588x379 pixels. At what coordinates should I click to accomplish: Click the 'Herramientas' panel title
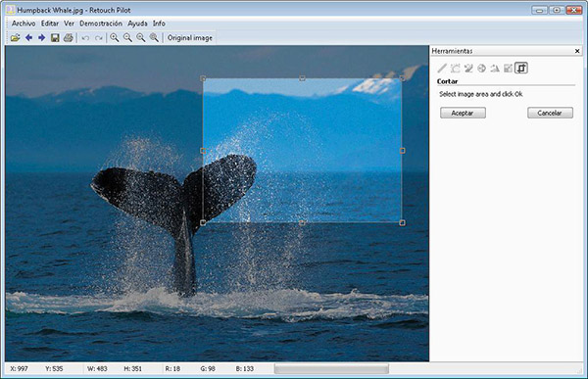(x=452, y=51)
